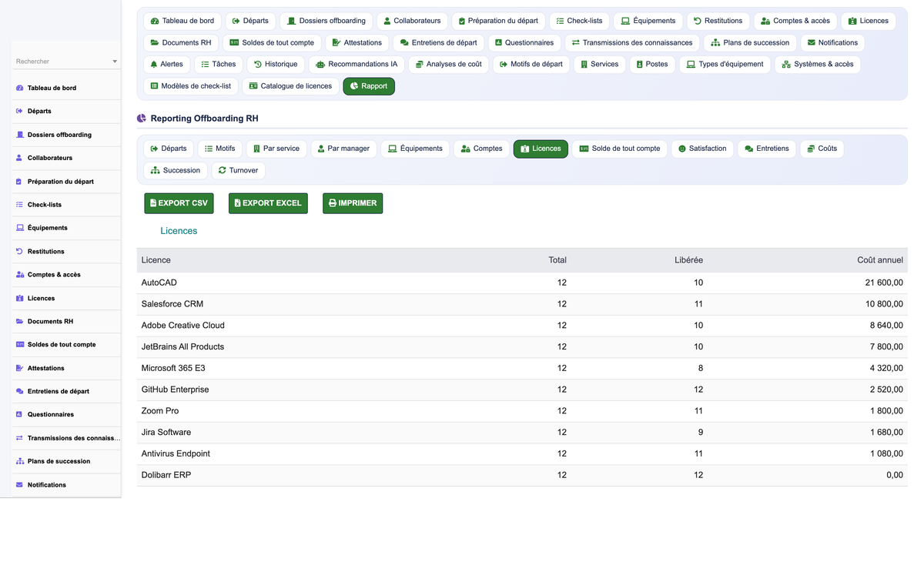Screen dimensions: 924x572
Task: Switch to the Satisfaction report tab
Action: [702, 149]
